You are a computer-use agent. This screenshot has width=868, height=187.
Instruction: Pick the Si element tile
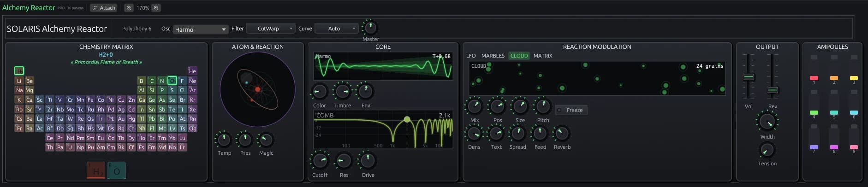coord(152,90)
